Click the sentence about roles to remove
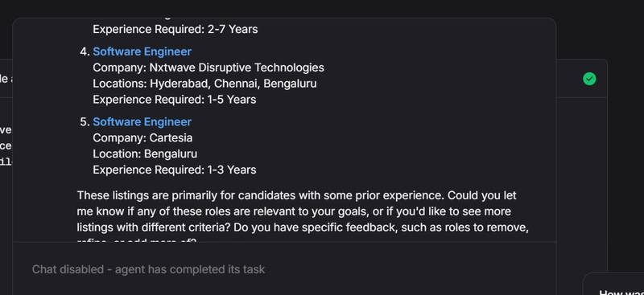 pyautogui.click(x=381, y=227)
